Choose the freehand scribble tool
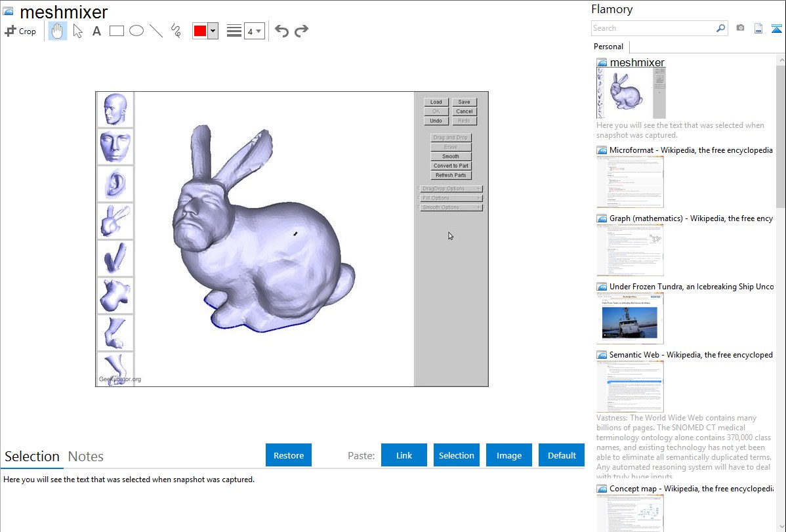 tap(176, 31)
